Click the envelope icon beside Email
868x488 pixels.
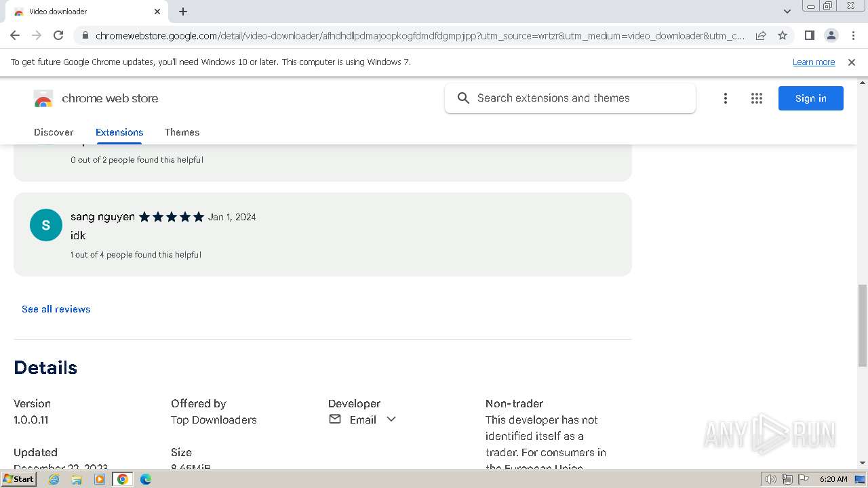click(x=335, y=420)
